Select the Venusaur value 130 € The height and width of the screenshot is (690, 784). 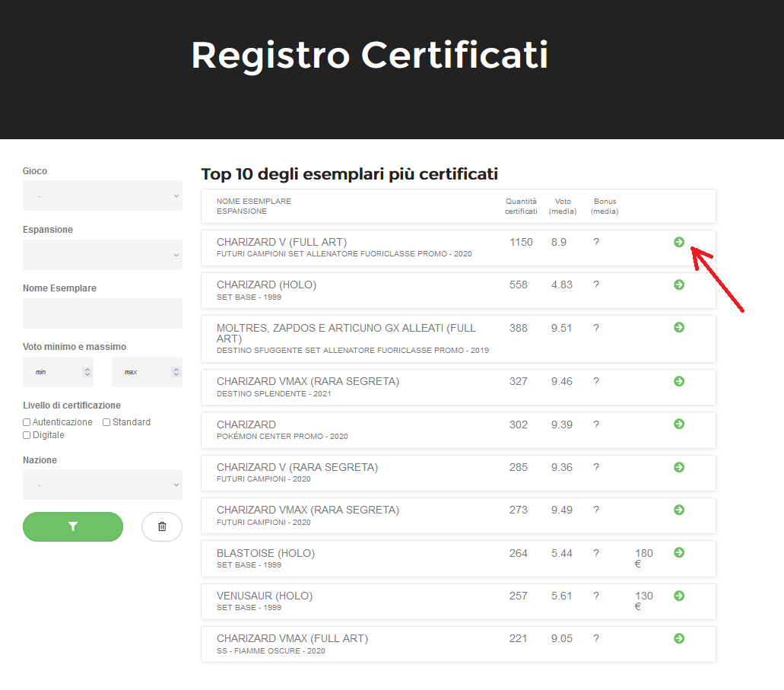pyautogui.click(x=644, y=601)
